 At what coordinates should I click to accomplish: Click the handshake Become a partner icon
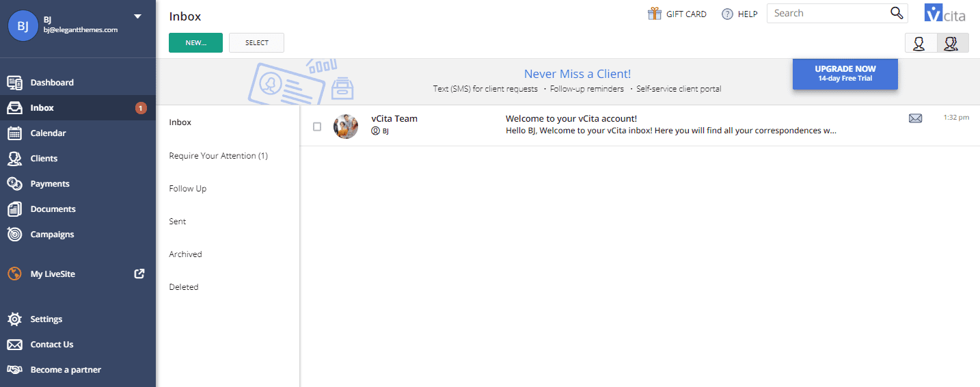(14, 370)
